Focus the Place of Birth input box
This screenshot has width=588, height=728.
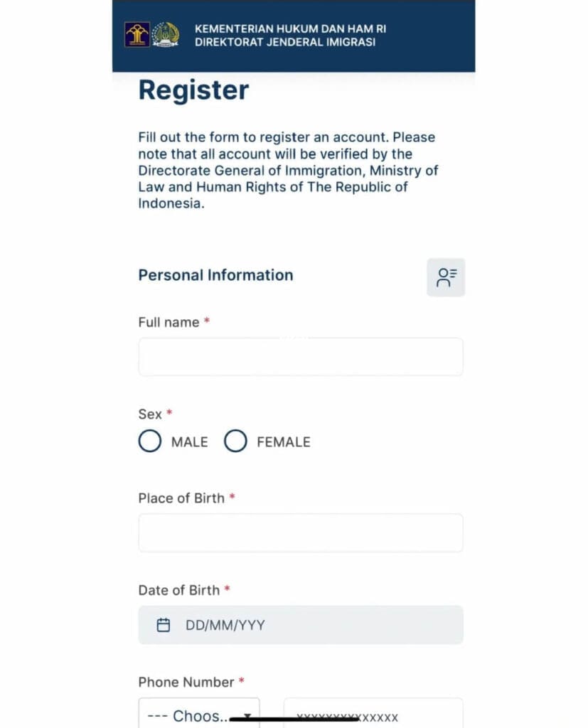(300, 532)
